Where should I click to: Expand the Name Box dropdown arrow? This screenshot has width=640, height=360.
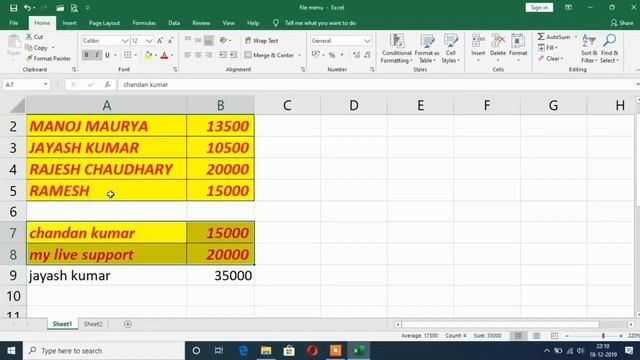coord(45,84)
